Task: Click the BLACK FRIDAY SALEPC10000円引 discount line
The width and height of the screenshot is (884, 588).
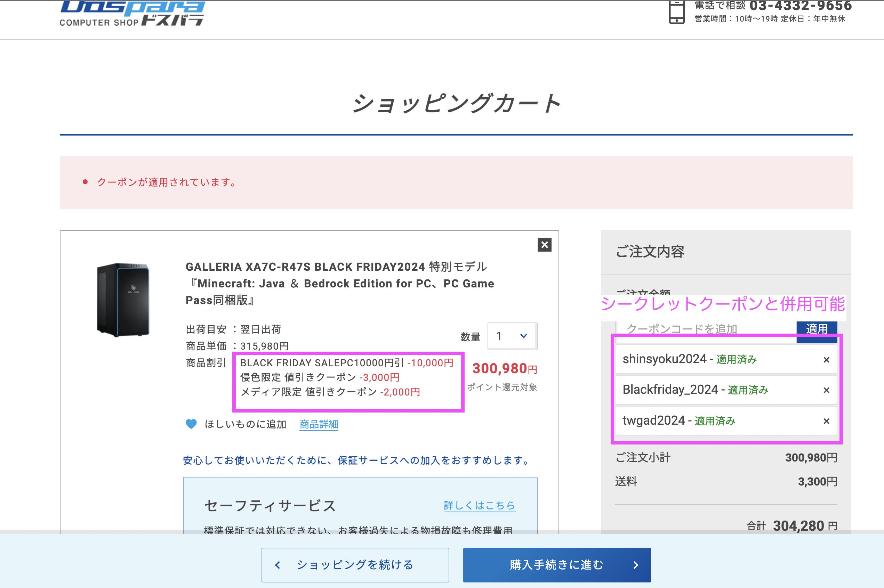Action: (x=347, y=363)
